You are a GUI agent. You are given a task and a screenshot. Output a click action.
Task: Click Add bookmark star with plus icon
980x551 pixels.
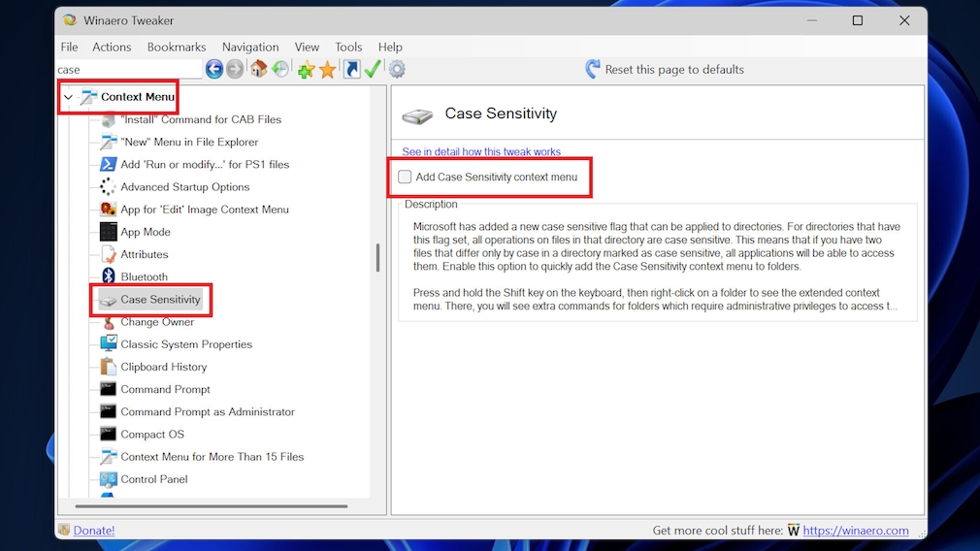[306, 69]
